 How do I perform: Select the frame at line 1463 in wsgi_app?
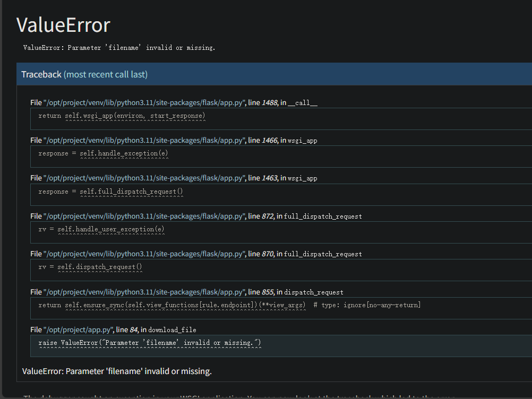[x=174, y=178]
